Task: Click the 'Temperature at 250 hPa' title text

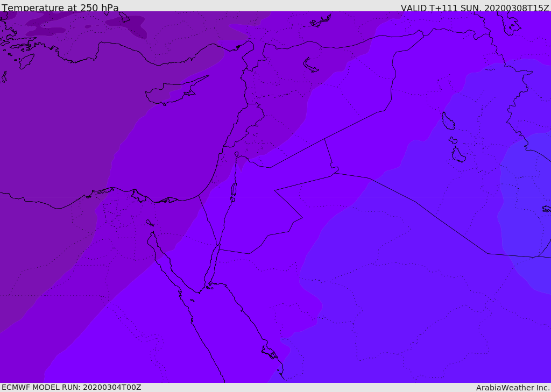Action: coord(60,8)
